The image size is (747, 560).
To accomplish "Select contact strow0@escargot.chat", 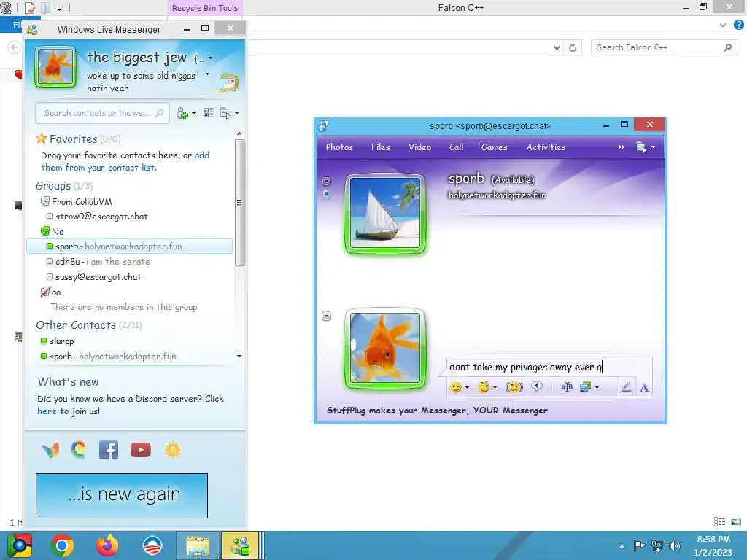I will pos(101,216).
